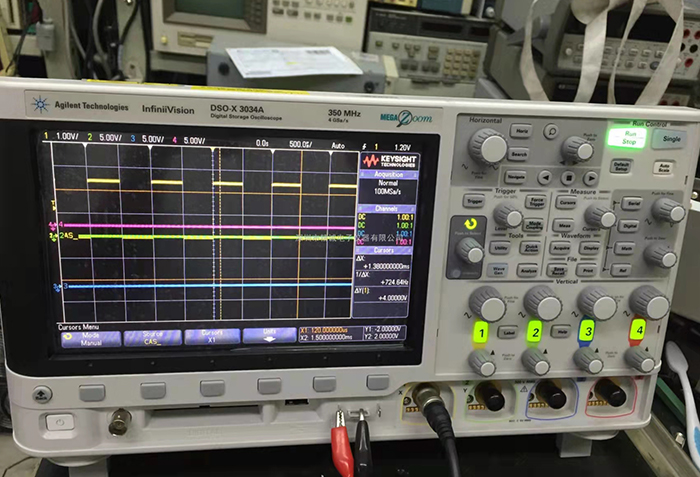
Task: Push the Label key
Action: (x=508, y=332)
